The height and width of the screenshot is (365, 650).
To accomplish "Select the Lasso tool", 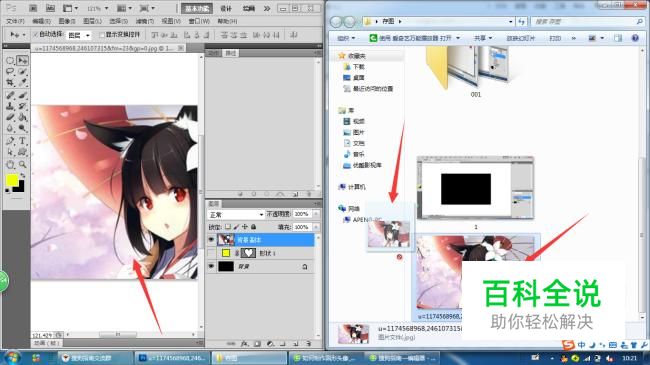I will [x=10, y=71].
